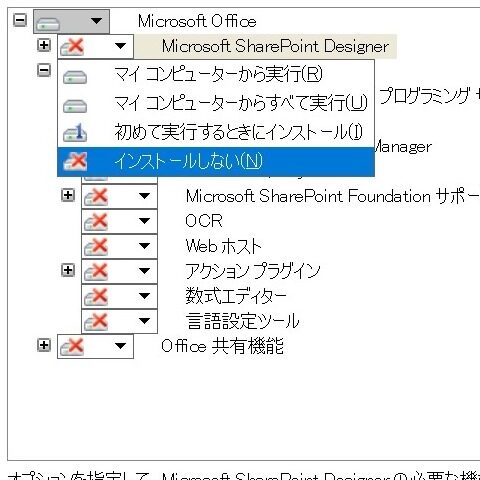This screenshot has height=480, width=480.
Task: Click the not-installed icon next to OCR
Action: [96, 222]
